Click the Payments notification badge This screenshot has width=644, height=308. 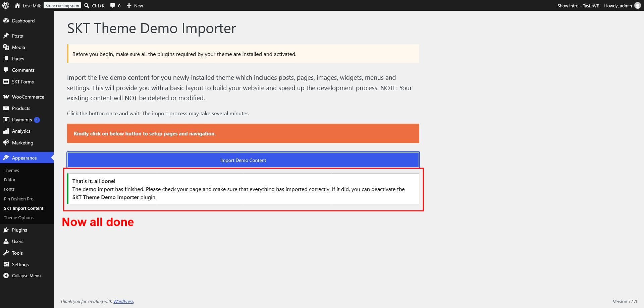click(x=37, y=120)
